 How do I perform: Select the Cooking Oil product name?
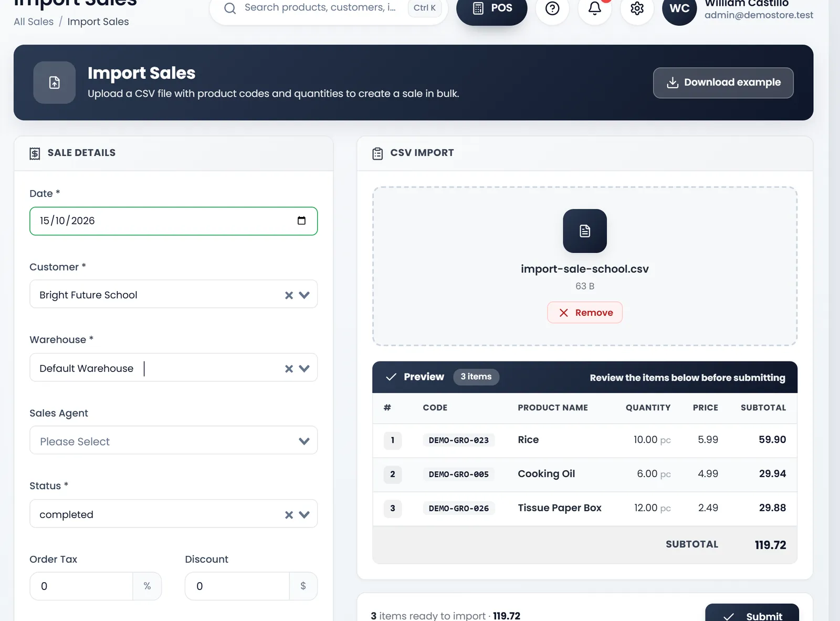547,474
